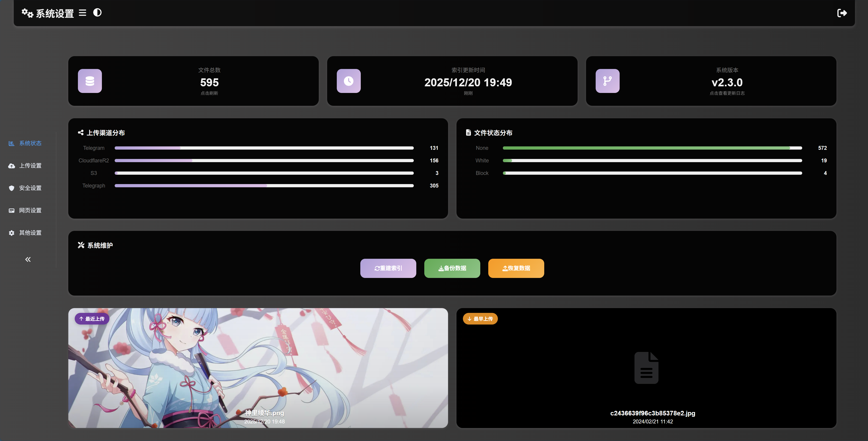Click the Telegram channel progress bar

pyautogui.click(x=264, y=148)
